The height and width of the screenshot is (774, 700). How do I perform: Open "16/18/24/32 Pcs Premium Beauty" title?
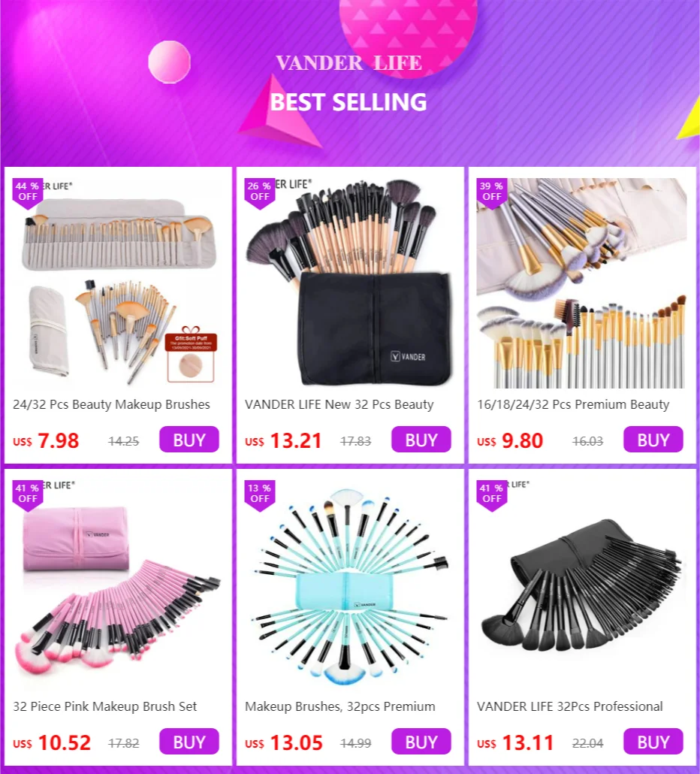pyautogui.click(x=573, y=404)
